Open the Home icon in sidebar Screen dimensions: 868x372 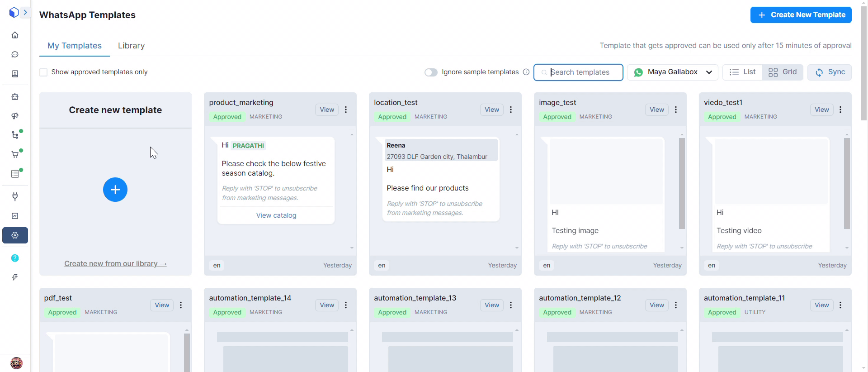pyautogui.click(x=15, y=35)
